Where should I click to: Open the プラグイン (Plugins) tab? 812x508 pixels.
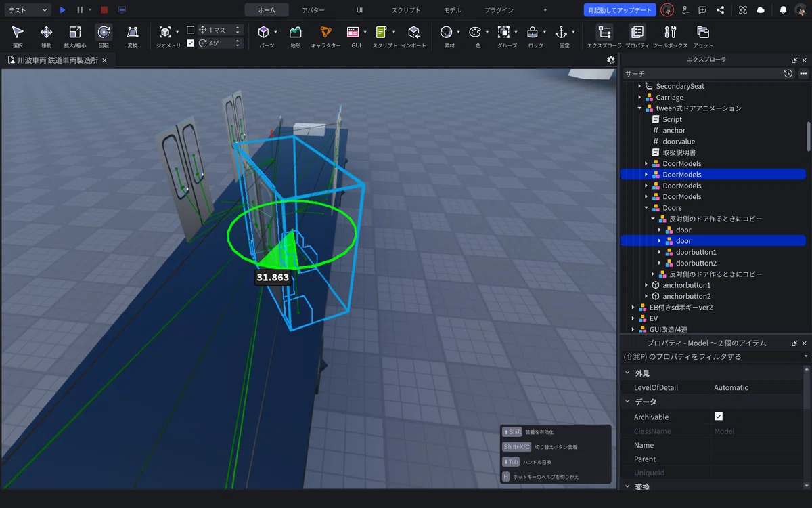click(x=499, y=10)
